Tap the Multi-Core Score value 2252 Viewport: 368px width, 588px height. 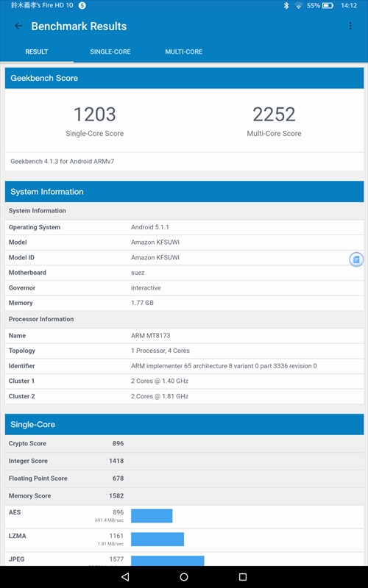pyautogui.click(x=274, y=114)
